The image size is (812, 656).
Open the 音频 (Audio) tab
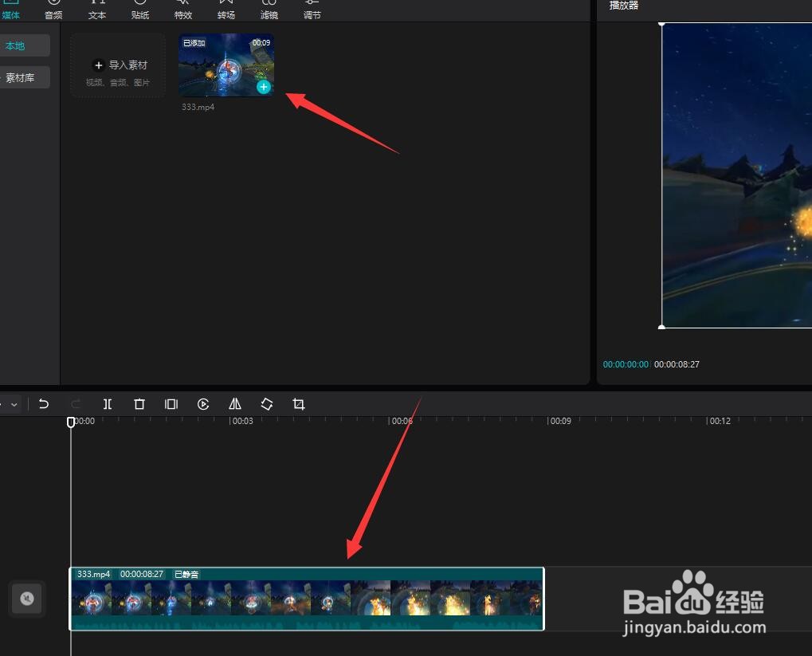click(x=53, y=10)
